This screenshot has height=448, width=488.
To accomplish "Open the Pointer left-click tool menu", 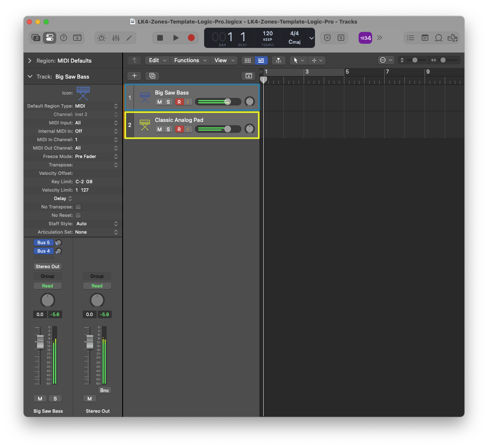I will 298,61.
